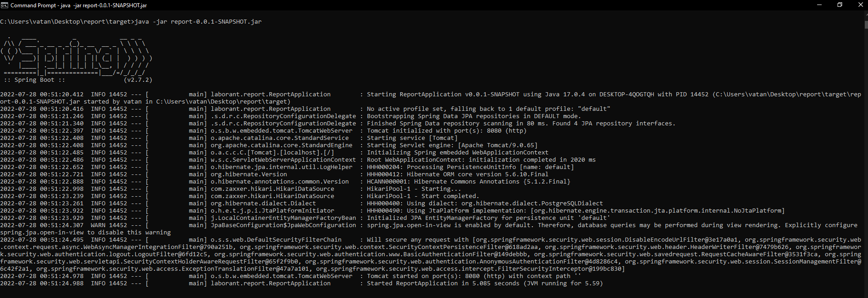Click the ':: Spring Boot ::' banner label
This screenshot has height=298, width=868.
35,79
